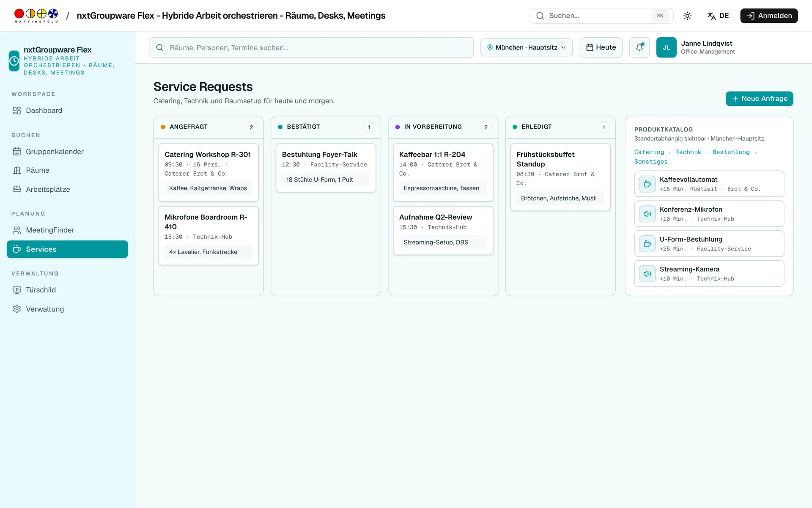Click the notification bell icon
812x508 pixels.
639,47
